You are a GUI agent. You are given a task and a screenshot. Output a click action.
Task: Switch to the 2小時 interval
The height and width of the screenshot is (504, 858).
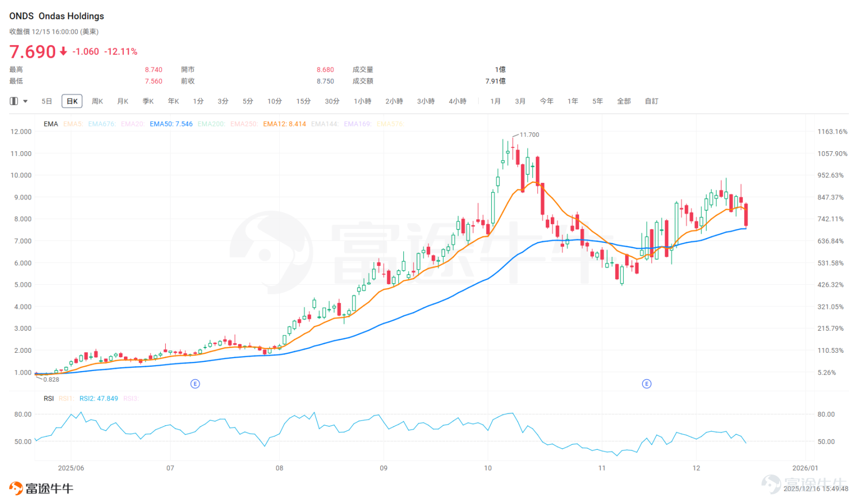coord(394,101)
